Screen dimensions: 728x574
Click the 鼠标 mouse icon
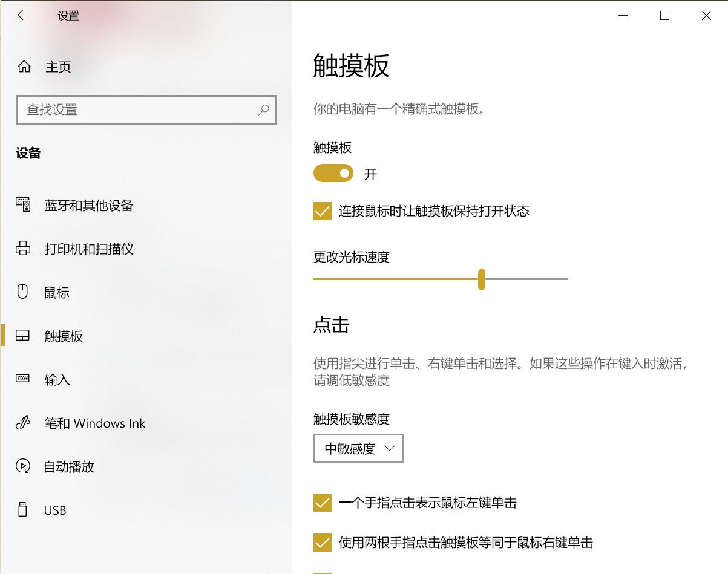coord(23,293)
